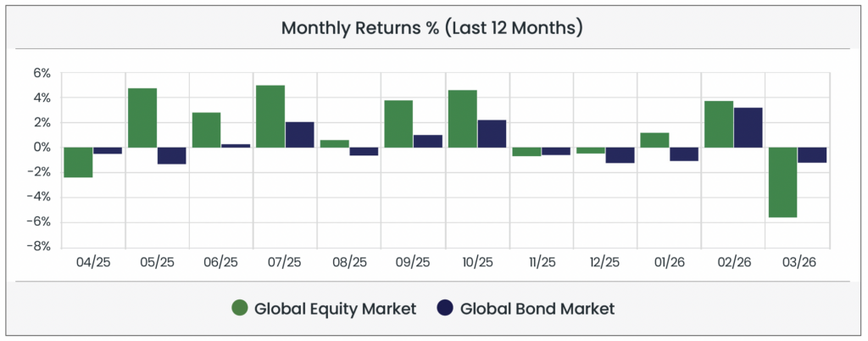The image size is (868, 341).
Task: Click the 6% y-axis label
Action: [x=42, y=73]
